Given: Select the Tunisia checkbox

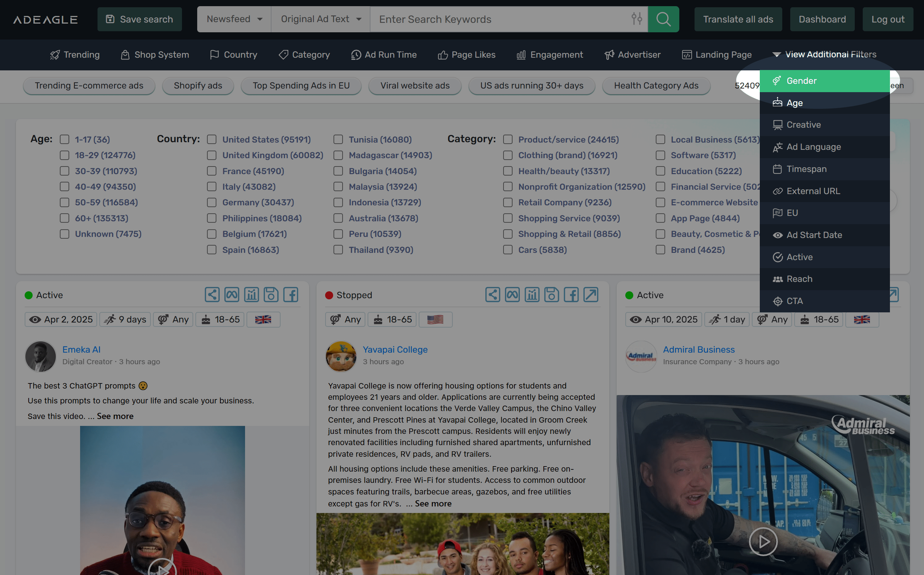Looking at the screenshot, I should pyautogui.click(x=338, y=140).
